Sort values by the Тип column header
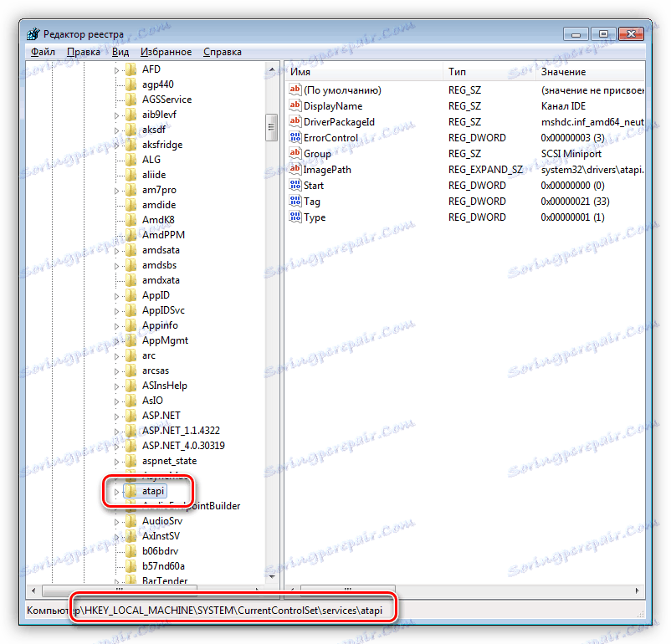 [x=457, y=71]
